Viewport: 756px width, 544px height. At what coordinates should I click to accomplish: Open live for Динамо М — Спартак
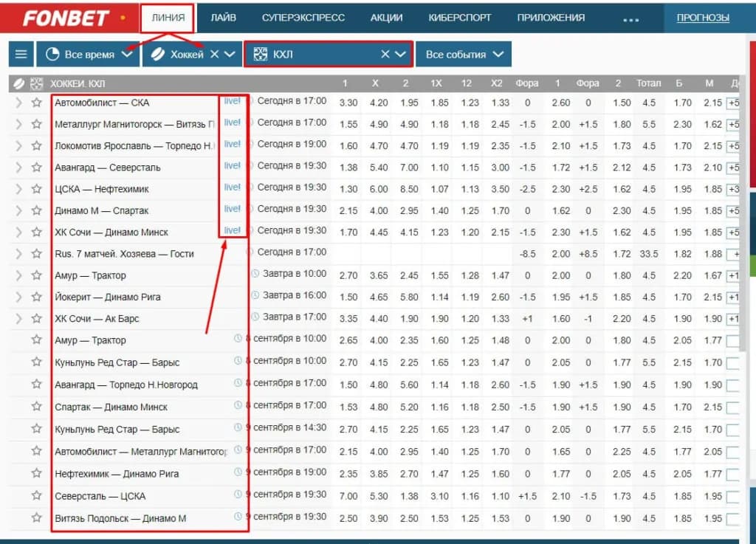[232, 209]
